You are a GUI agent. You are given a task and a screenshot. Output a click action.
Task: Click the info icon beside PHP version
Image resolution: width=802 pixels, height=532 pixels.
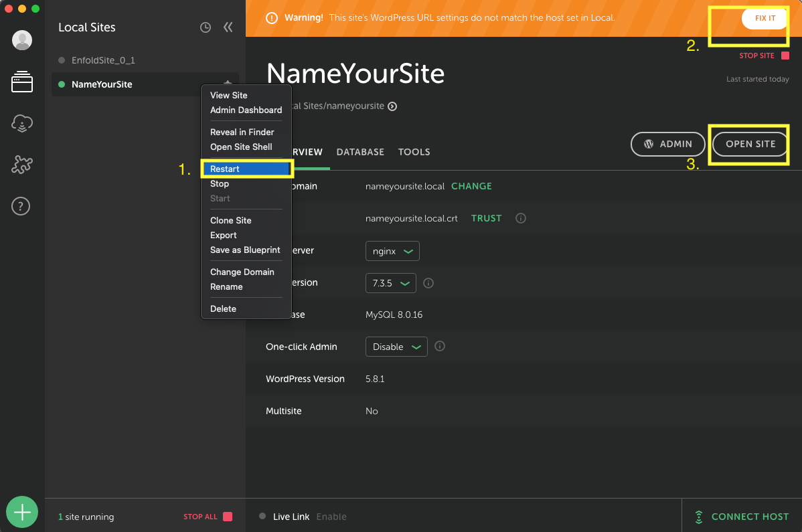(x=428, y=283)
